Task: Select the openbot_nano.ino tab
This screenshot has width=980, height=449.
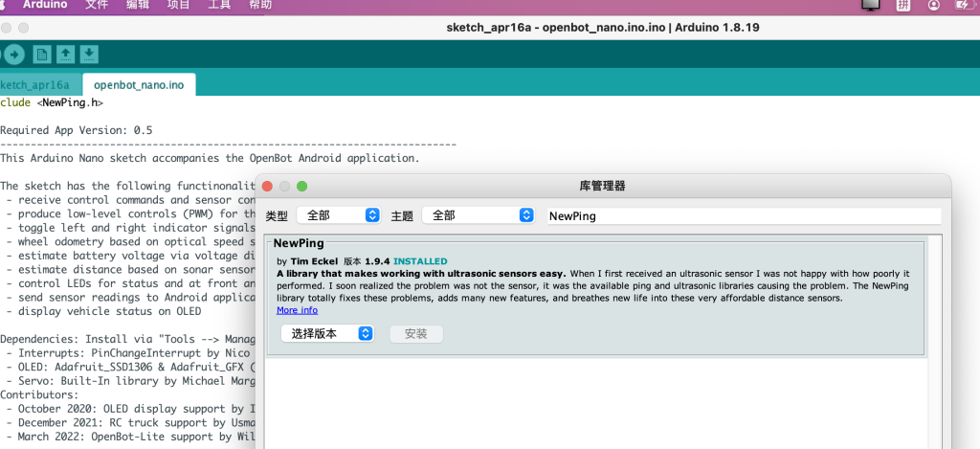Action: [x=139, y=85]
